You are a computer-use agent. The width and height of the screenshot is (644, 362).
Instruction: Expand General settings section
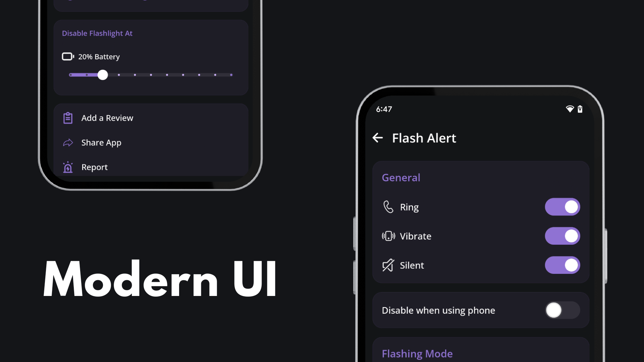(400, 177)
